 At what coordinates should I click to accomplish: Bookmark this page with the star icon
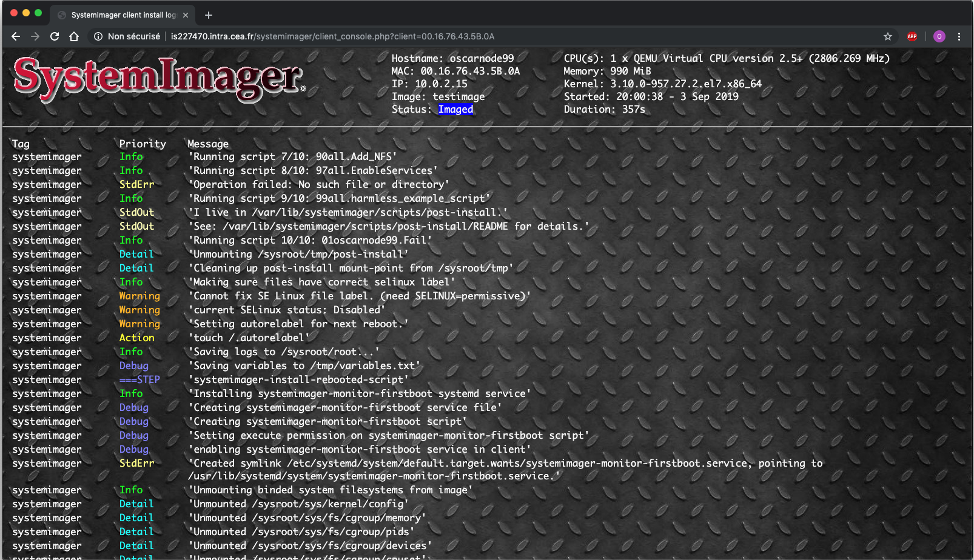coord(888,36)
